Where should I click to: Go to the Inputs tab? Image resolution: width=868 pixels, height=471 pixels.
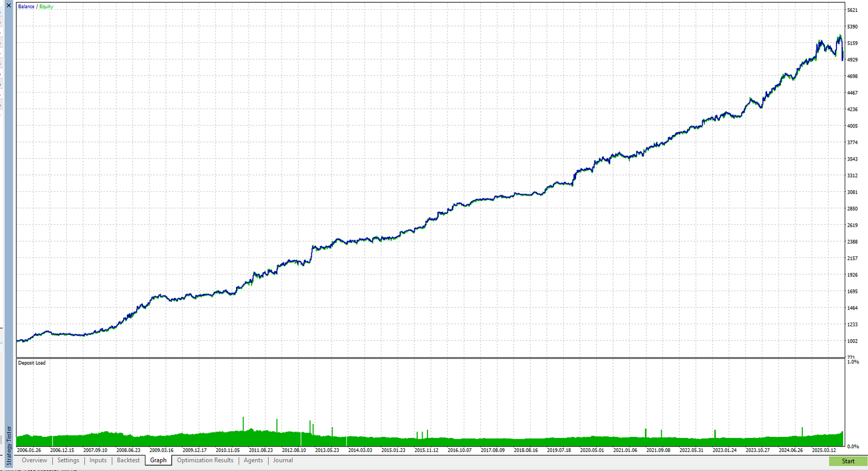[98, 460]
